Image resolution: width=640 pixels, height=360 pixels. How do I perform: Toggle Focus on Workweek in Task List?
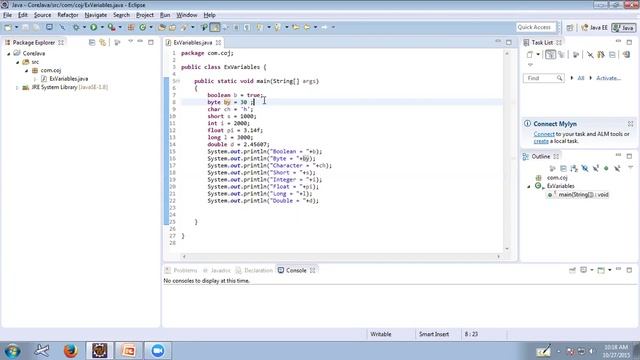pos(576,55)
